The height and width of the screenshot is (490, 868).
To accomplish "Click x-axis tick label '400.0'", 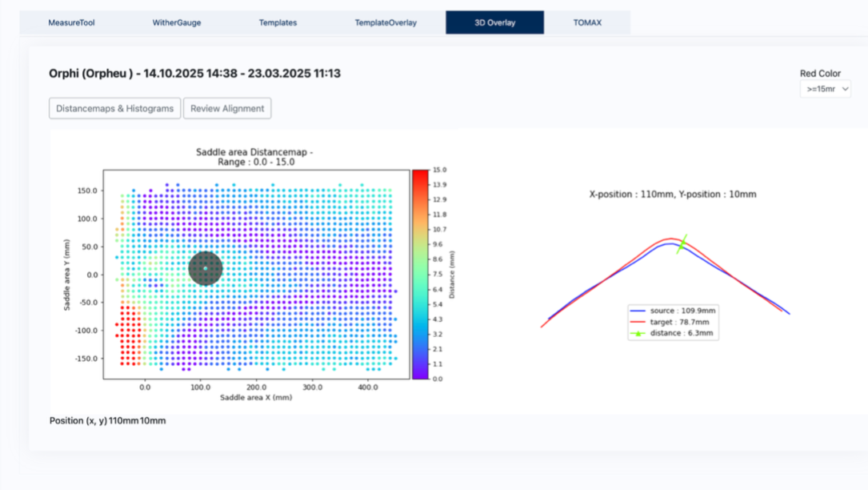I will tap(368, 388).
